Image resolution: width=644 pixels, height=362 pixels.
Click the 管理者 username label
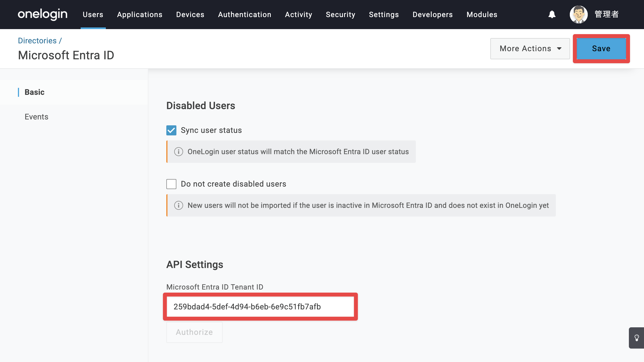point(606,14)
